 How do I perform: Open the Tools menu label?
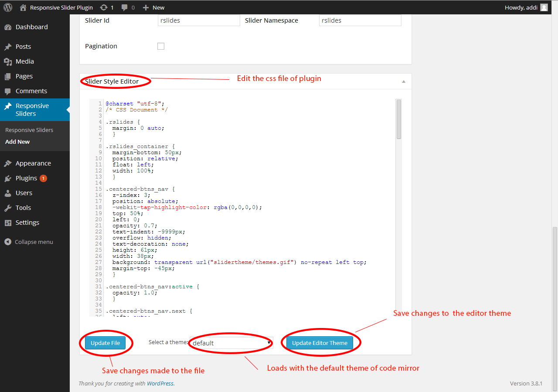pos(23,208)
